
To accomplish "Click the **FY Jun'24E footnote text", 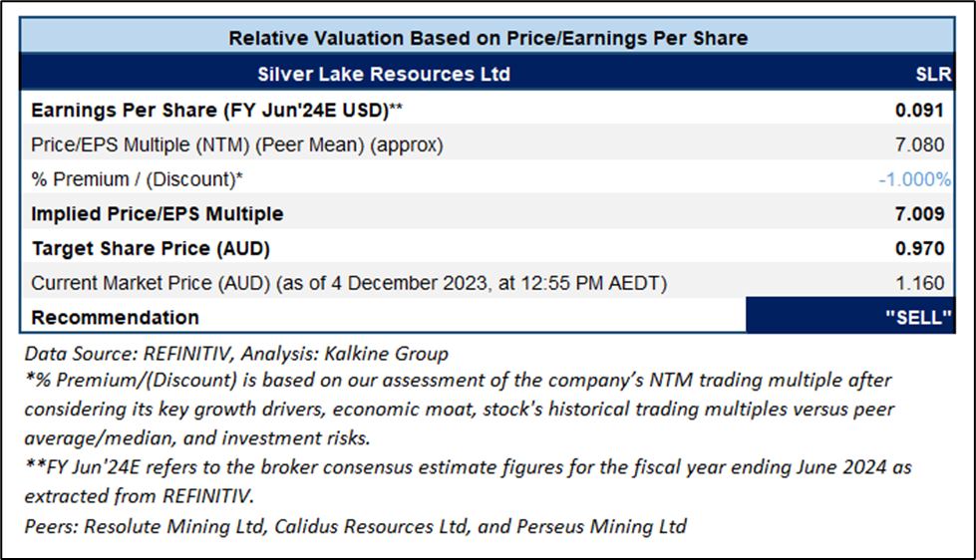I will click(469, 466).
